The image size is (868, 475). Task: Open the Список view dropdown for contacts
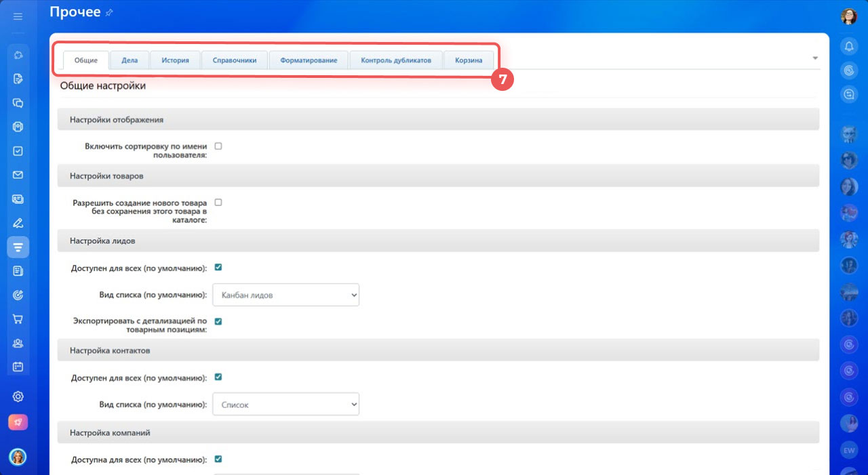click(285, 405)
